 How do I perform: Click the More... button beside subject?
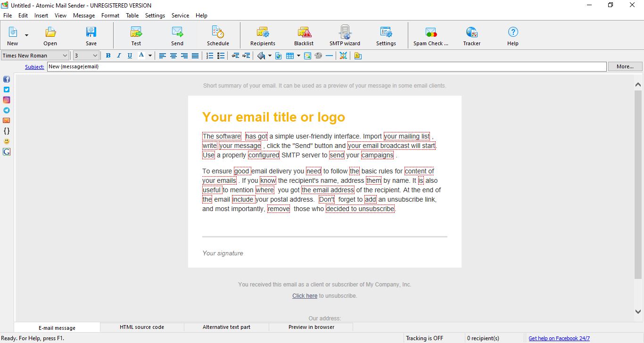point(625,66)
